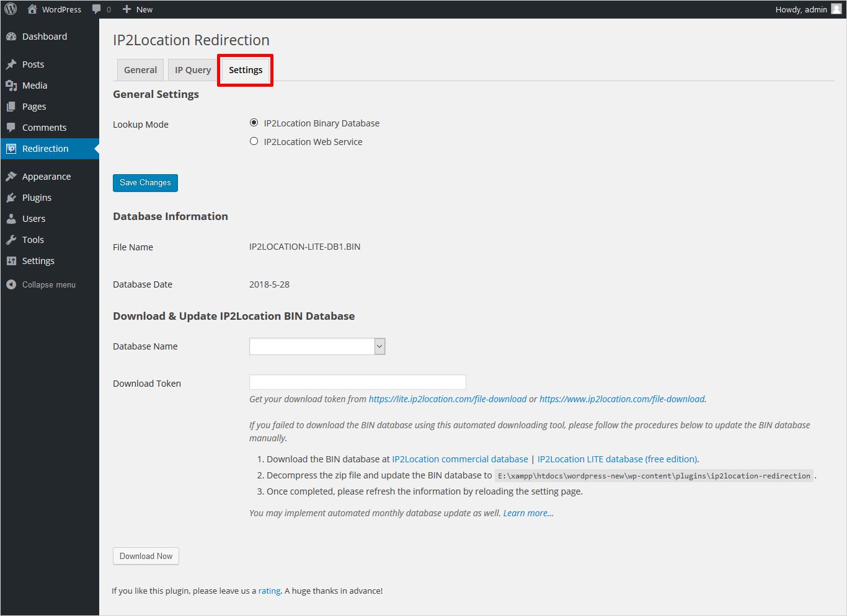Click the Save Changes button
Viewport: 847px width, 616px height.
click(x=145, y=183)
